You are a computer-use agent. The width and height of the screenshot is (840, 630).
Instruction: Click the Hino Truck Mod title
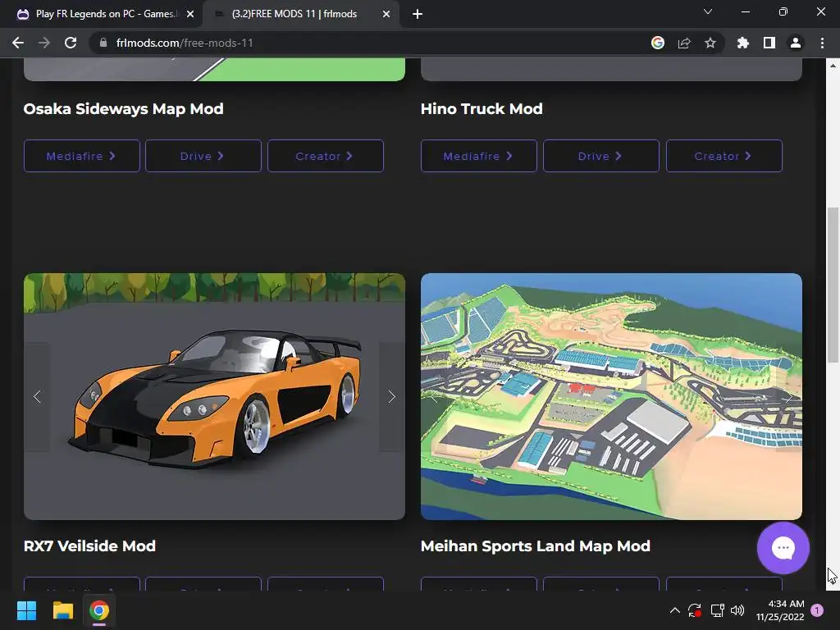482,109
